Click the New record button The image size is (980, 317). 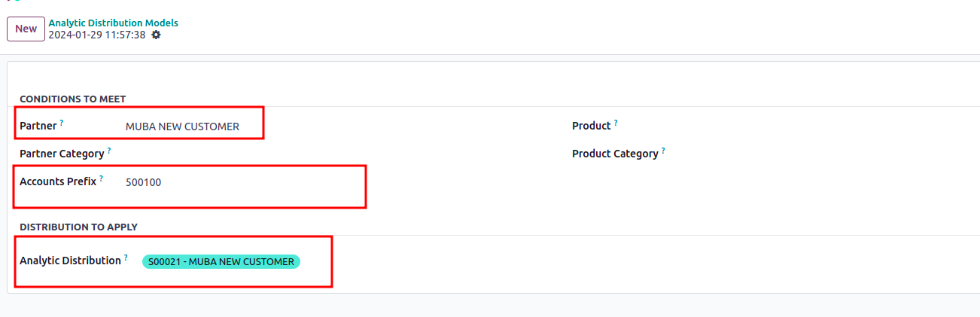point(26,29)
